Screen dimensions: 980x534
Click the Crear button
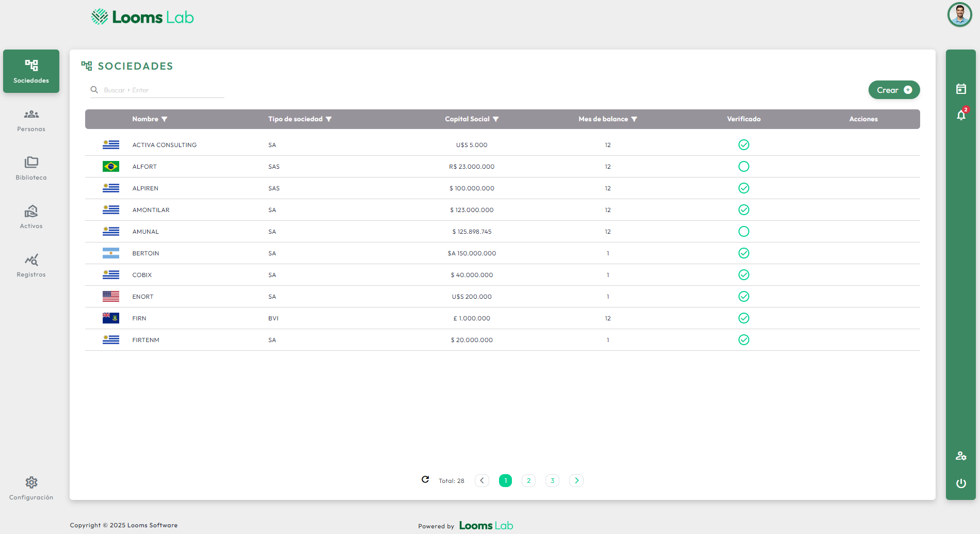tap(894, 90)
